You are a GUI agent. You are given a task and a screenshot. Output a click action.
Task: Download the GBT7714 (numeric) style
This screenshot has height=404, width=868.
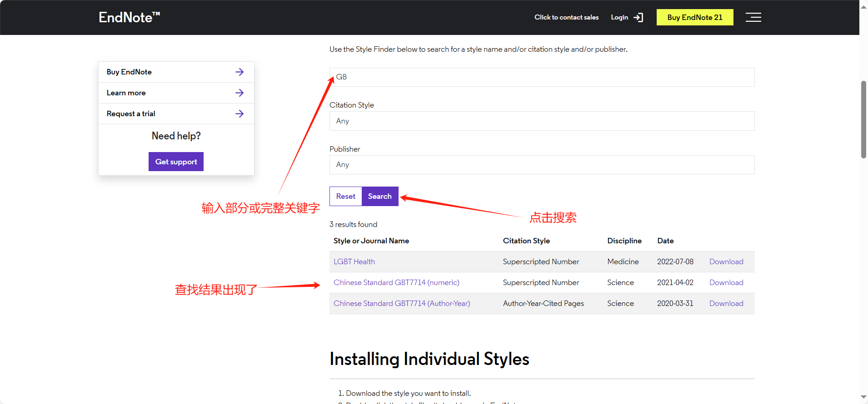[726, 282]
